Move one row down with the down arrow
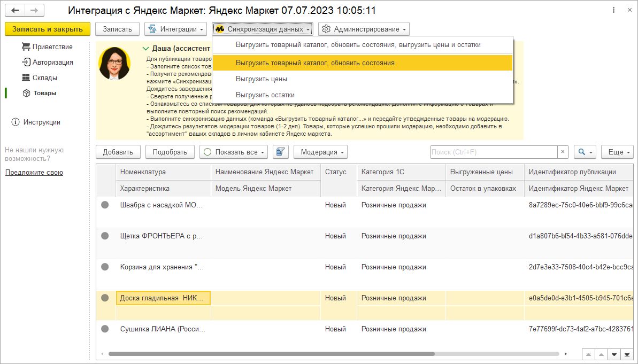This screenshot has height=364, width=638. coord(614,354)
